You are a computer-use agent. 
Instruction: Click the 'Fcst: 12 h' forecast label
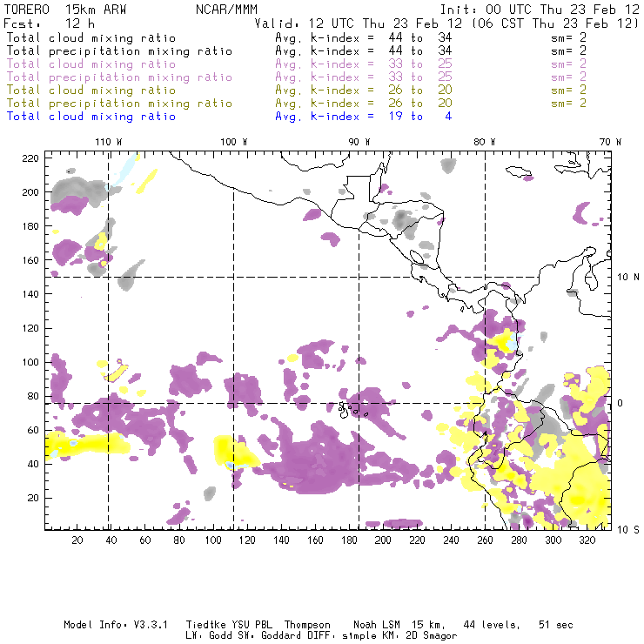[x=49, y=23]
